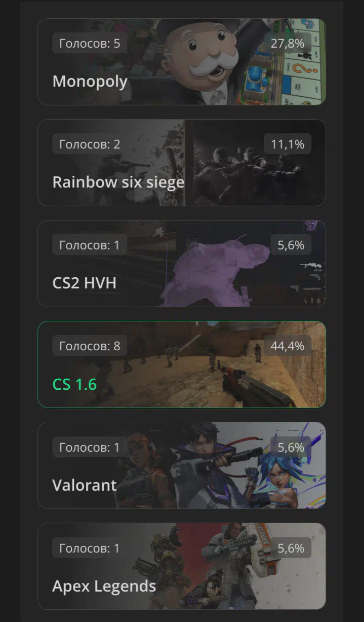Click the 27,8% percentage badge

[x=288, y=44]
